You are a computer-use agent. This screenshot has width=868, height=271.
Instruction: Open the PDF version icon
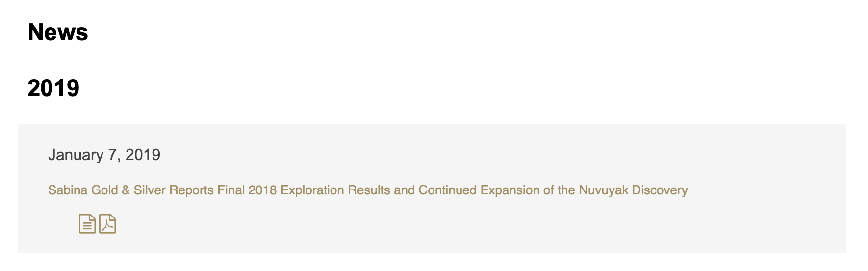[107, 224]
